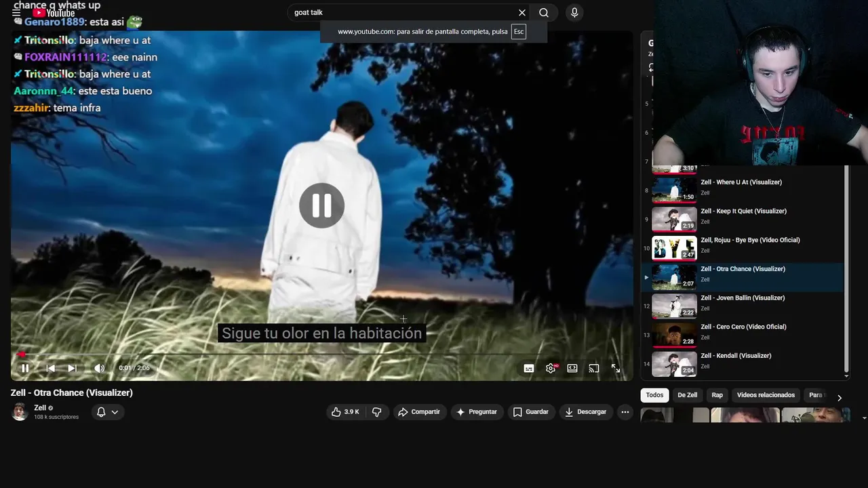Open the Preguntar AI assistant button
Viewport: 868px width, 488px height.
(x=477, y=412)
